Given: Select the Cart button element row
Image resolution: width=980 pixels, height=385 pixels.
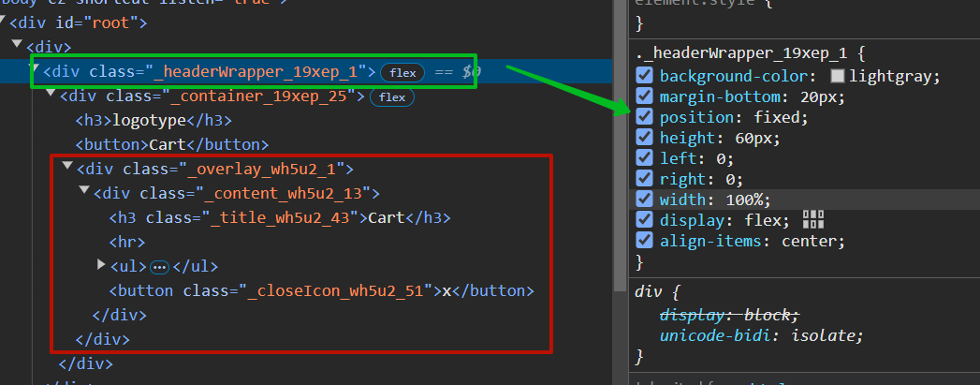Looking at the screenshot, I should coord(171,145).
